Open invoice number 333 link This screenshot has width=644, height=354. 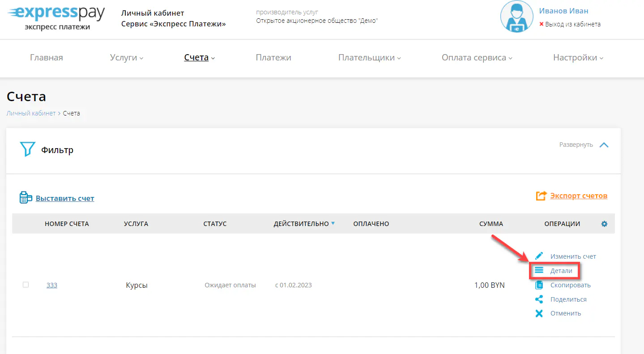[52, 285]
